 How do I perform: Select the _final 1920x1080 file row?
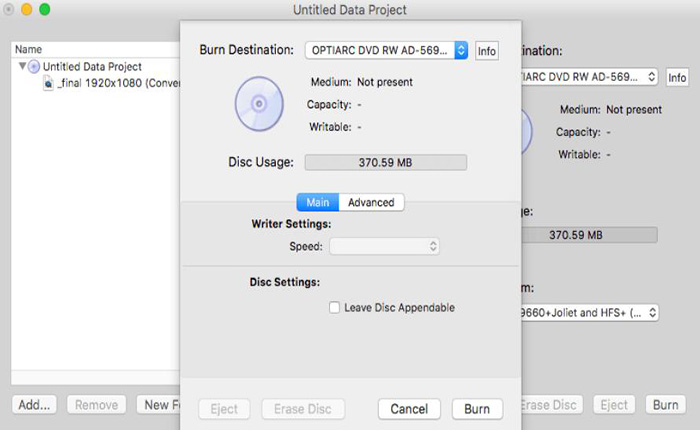[96, 83]
